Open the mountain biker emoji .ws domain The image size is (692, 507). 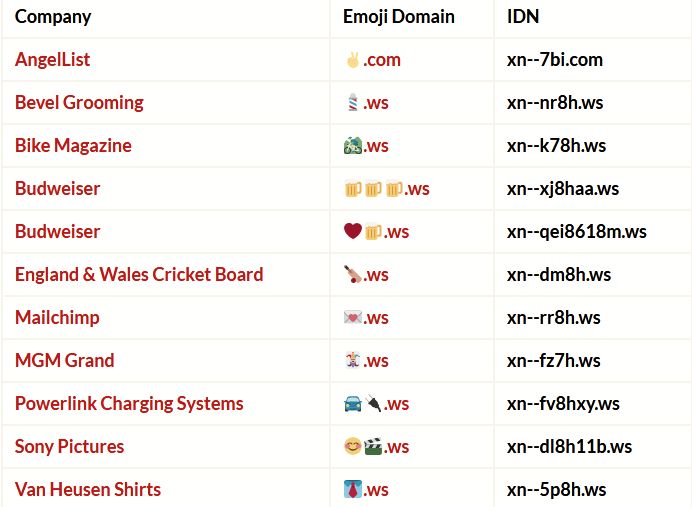pyautogui.click(x=366, y=145)
